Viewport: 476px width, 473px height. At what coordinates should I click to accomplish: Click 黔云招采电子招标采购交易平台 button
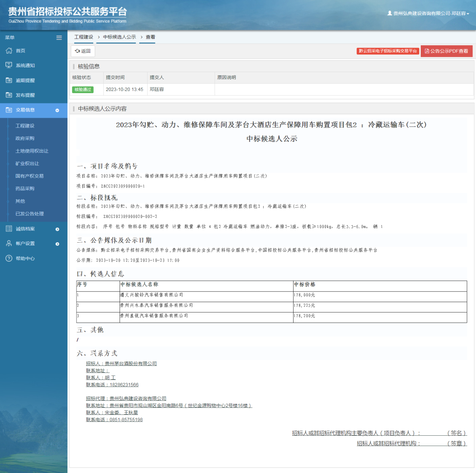pos(388,51)
